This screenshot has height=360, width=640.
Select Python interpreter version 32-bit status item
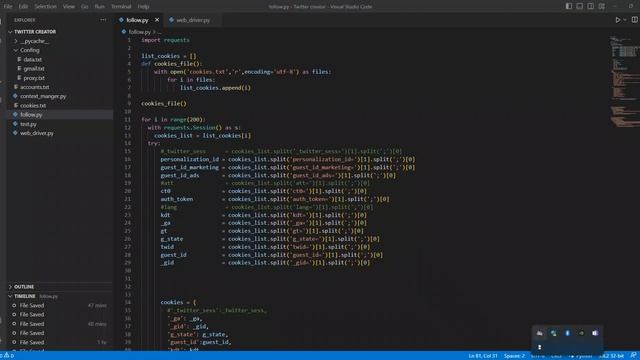coord(611,356)
